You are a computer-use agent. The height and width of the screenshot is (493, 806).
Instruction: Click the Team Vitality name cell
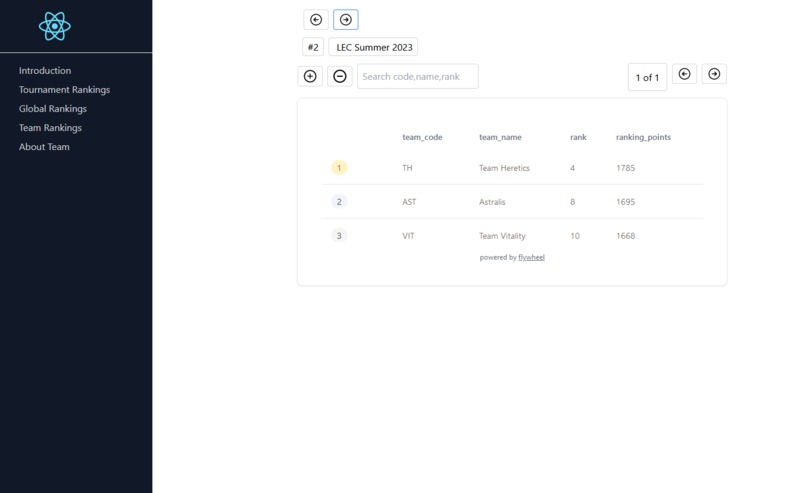coord(502,236)
